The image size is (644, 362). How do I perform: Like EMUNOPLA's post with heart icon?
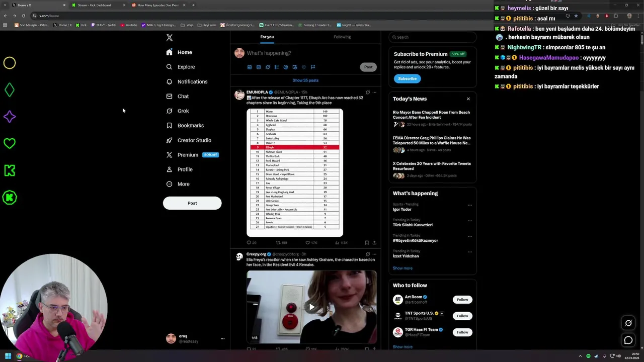click(x=308, y=242)
